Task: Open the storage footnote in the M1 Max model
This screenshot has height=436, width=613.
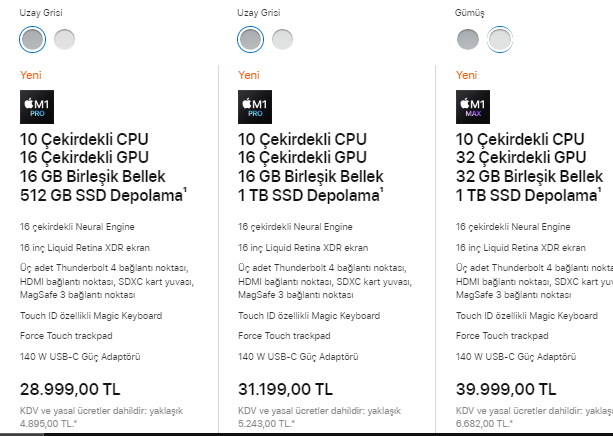Action: point(600,189)
